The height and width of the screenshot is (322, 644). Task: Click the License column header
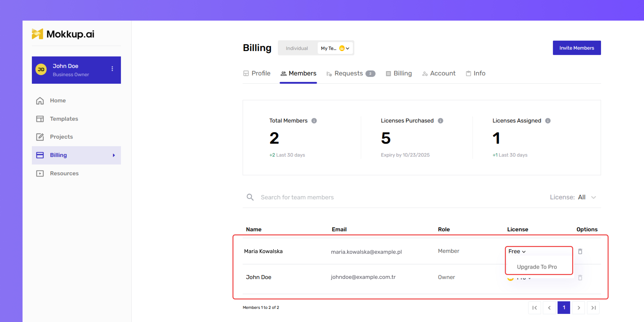click(x=517, y=229)
